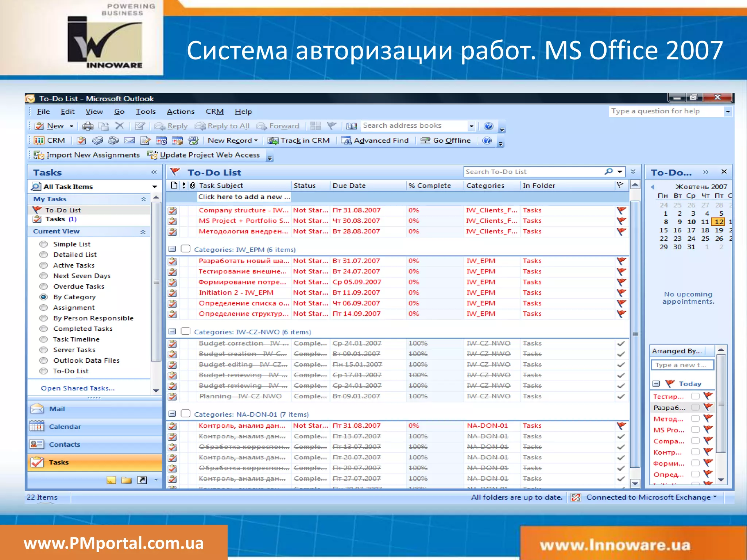Open the Address Book icon
747x560 pixels.
[x=351, y=126]
